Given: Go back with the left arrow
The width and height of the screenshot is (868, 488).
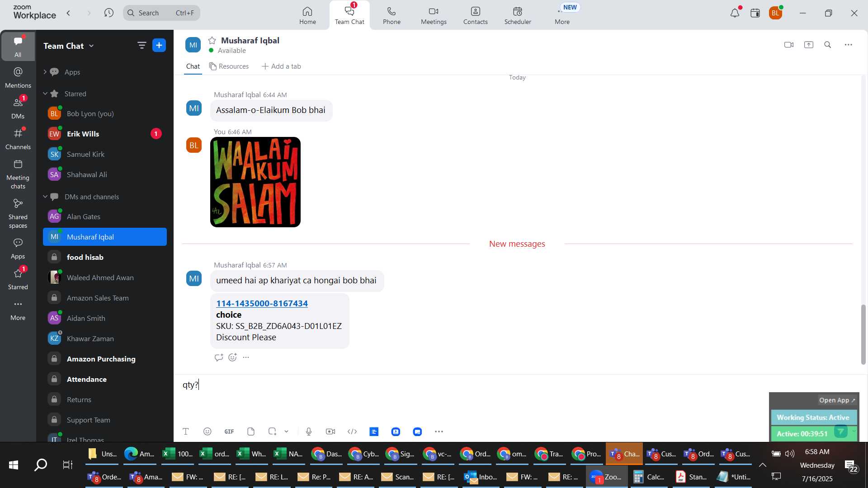Looking at the screenshot, I should 69,13.
